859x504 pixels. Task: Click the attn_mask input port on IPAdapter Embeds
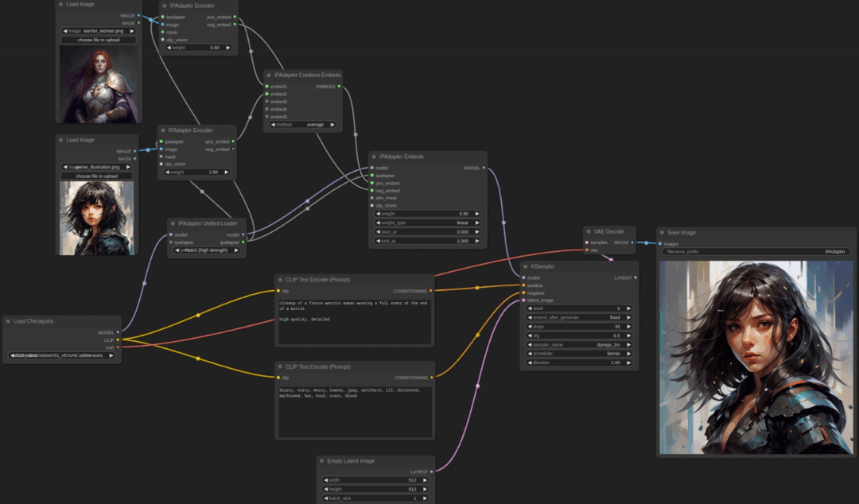(372, 198)
